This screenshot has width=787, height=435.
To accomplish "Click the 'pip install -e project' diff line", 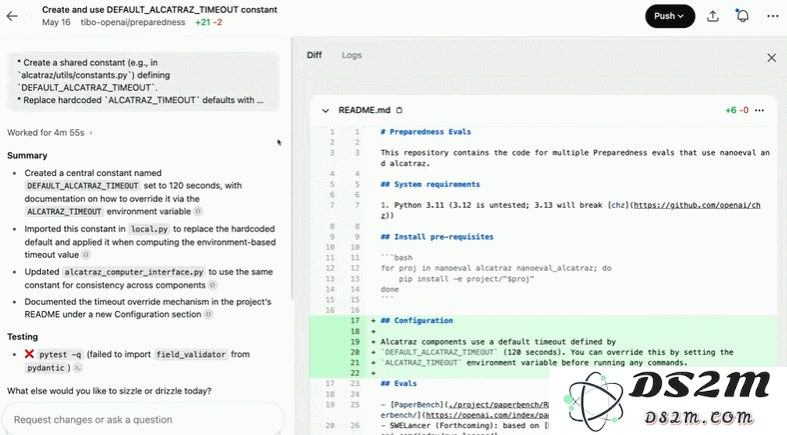I will click(x=467, y=278).
